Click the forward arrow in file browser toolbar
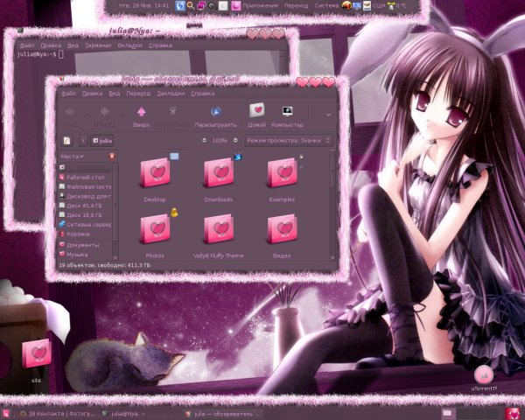This screenshot has height=420, width=525. [104, 112]
